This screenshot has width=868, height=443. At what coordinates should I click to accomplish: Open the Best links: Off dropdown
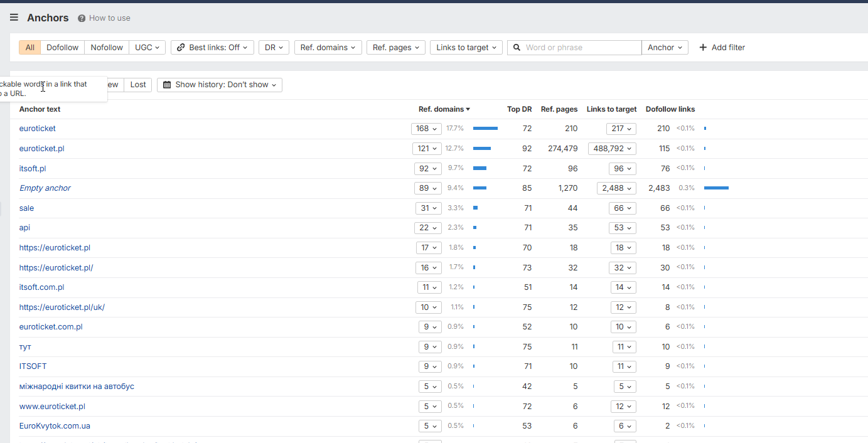(212, 48)
